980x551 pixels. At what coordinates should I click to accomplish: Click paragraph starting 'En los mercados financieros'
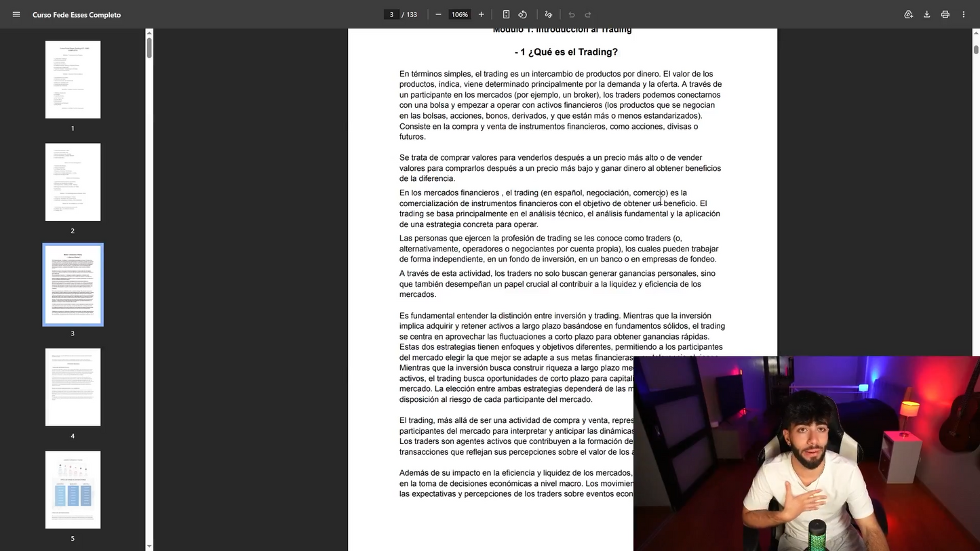pyautogui.click(x=560, y=208)
